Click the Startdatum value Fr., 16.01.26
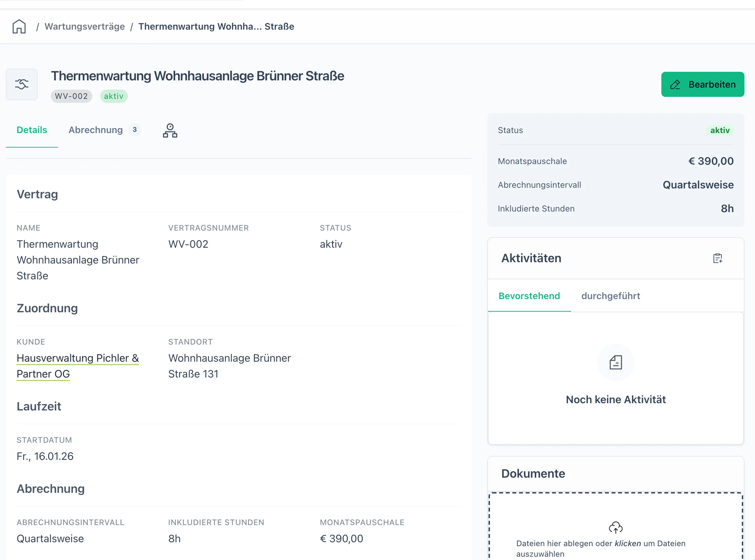Screen dimensions: 755x560 (x=45, y=456)
